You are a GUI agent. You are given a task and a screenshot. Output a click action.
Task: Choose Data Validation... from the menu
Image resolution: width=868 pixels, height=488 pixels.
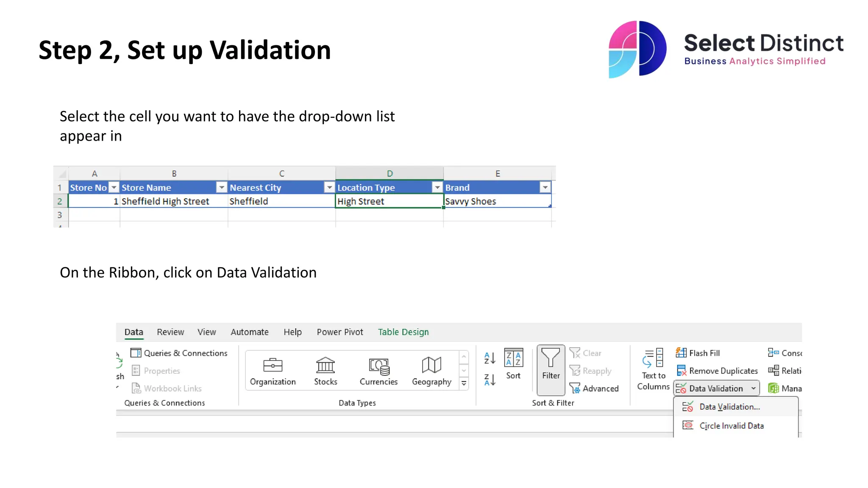point(729,407)
